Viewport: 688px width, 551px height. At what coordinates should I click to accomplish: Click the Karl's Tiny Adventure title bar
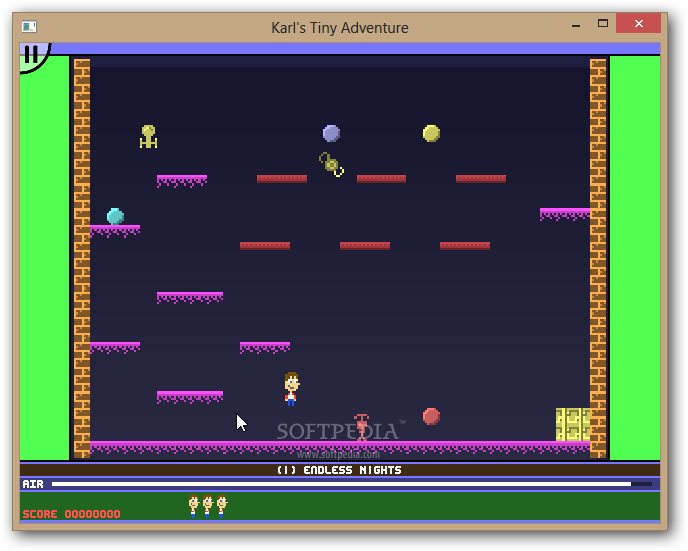tap(340, 28)
